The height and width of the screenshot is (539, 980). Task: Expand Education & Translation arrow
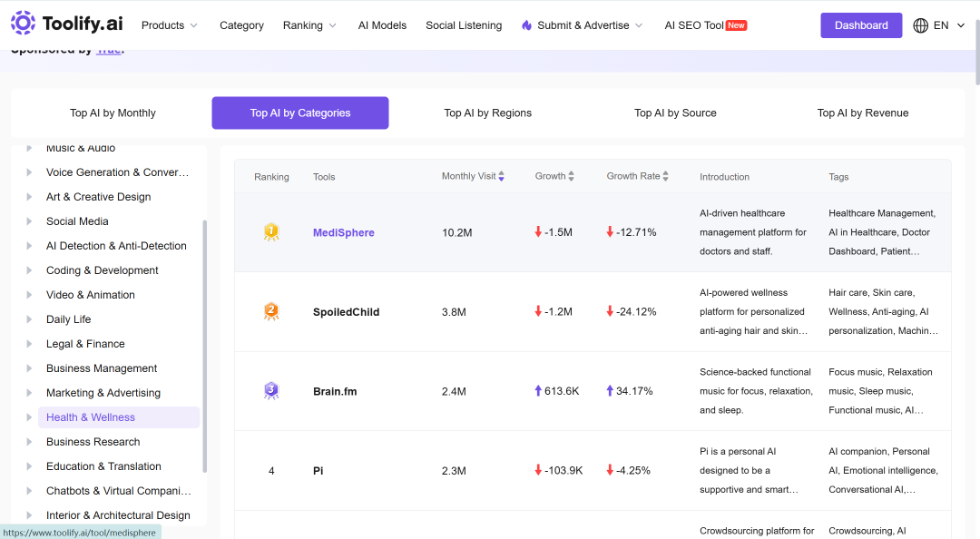(x=29, y=465)
